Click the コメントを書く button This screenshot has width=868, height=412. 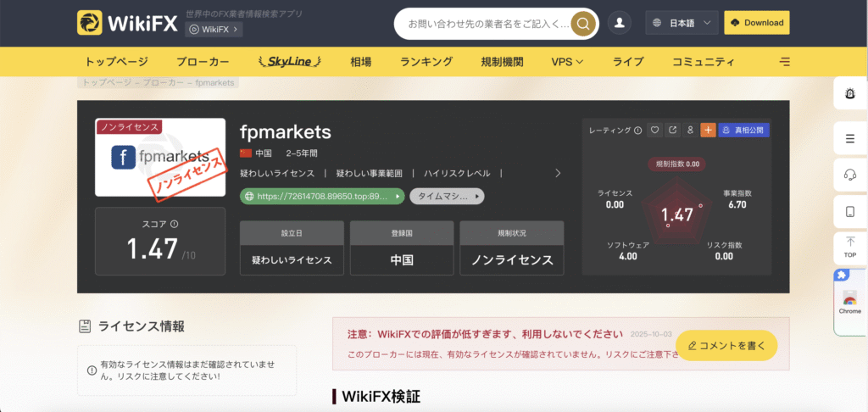click(x=726, y=346)
